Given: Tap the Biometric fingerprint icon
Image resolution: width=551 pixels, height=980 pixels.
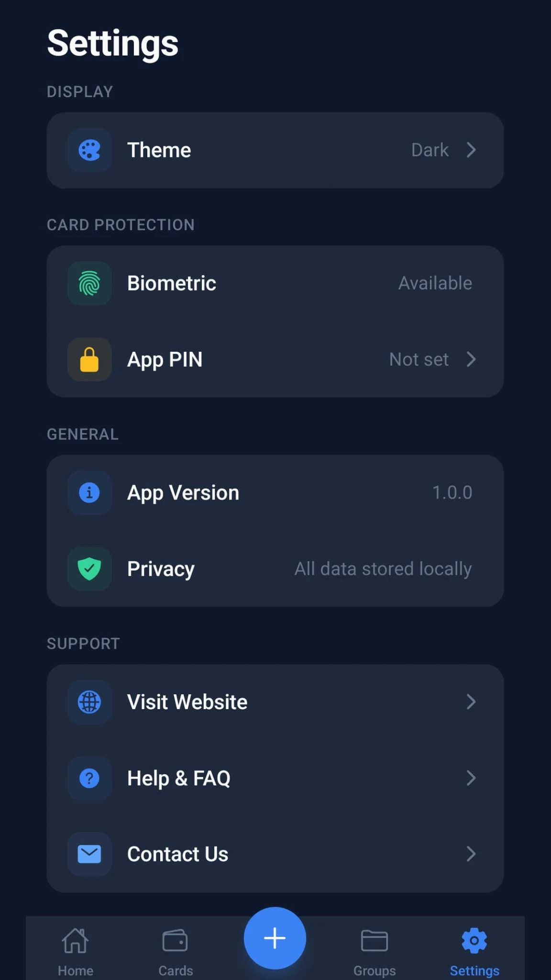Looking at the screenshot, I should click(x=89, y=283).
